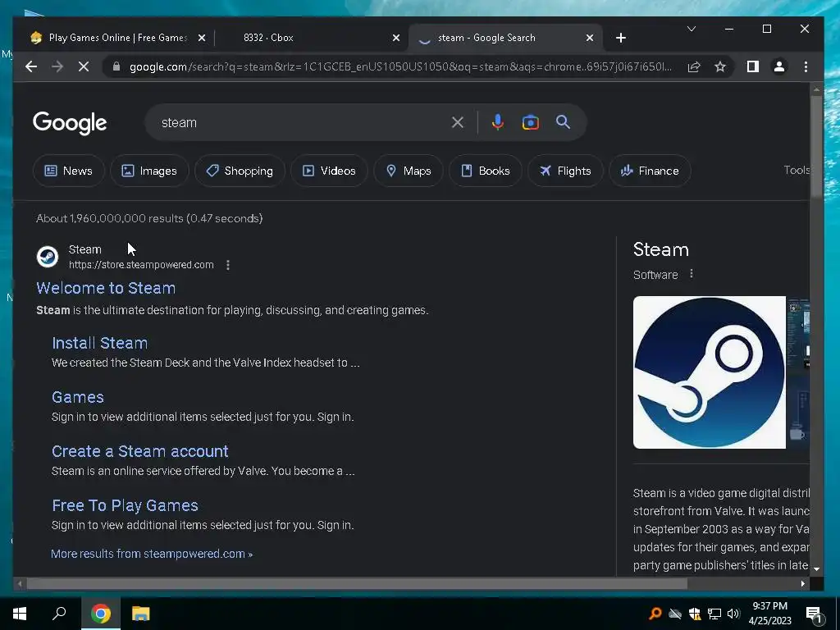Clear the search box text
The image size is (840, 630).
(458, 122)
